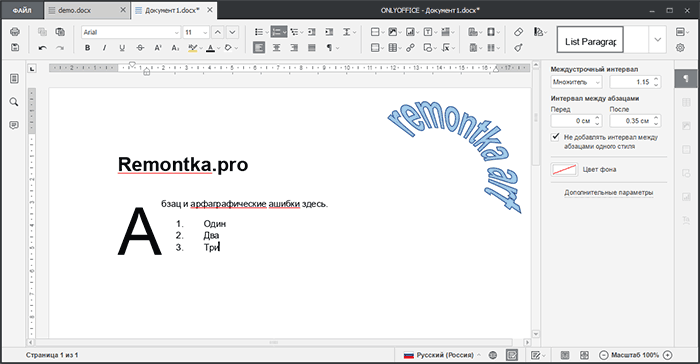Open Дополнительные параметры link

pyautogui.click(x=608, y=192)
